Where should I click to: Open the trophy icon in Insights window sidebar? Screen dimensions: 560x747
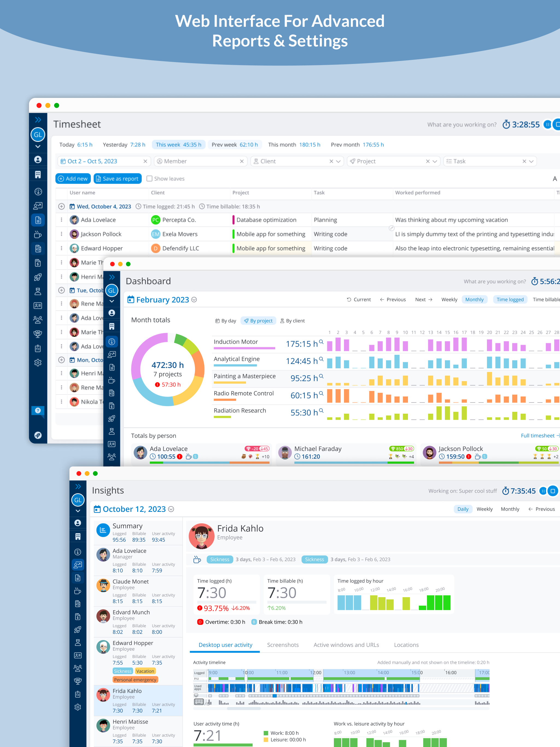point(78,681)
